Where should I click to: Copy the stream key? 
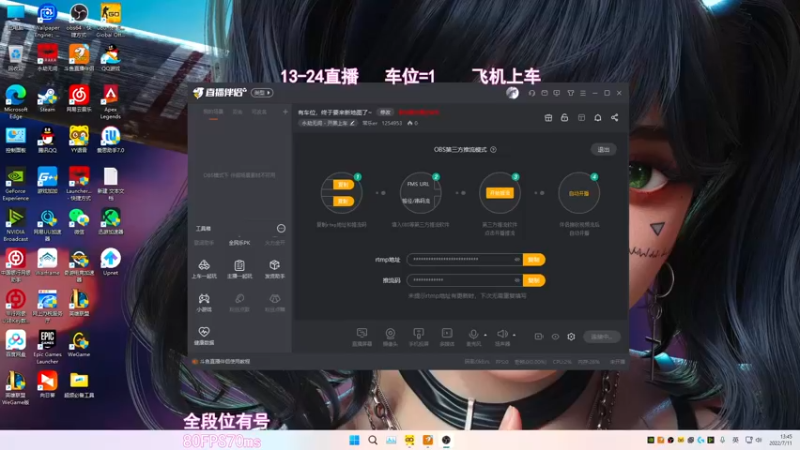(x=534, y=280)
